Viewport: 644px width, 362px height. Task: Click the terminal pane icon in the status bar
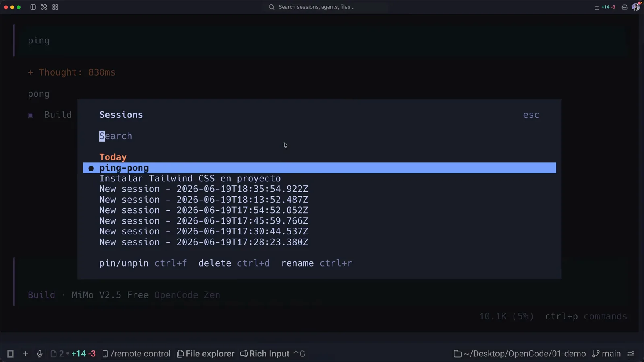[10, 354]
